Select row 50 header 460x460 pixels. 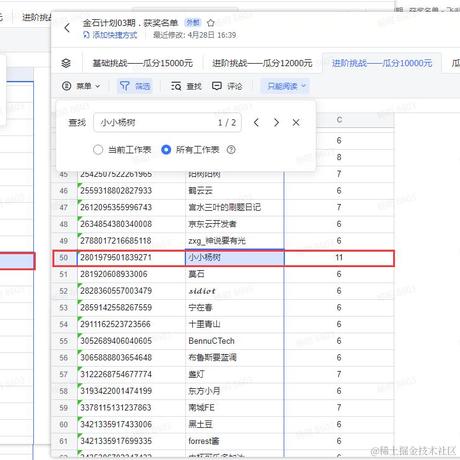point(64,258)
